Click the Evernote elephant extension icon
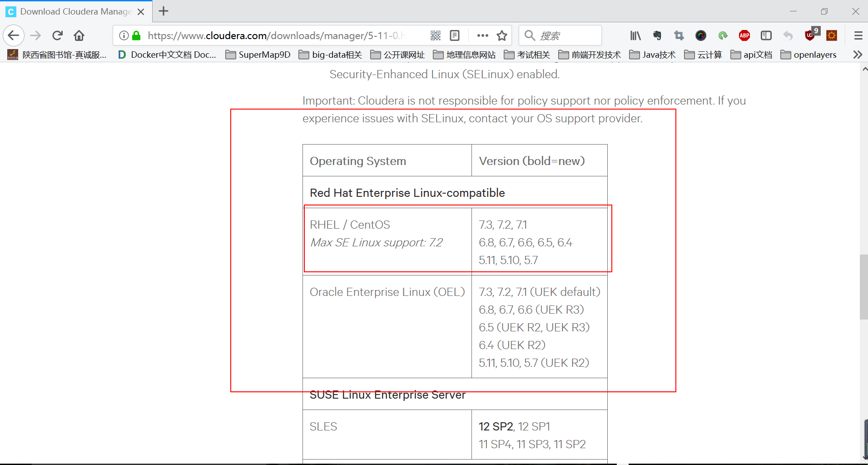The width and height of the screenshot is (868, 465). coord(657,35)
